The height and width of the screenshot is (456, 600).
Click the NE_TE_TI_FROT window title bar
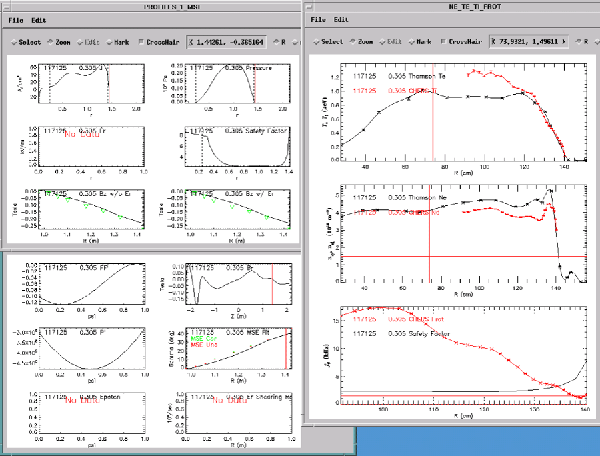coord(474,7)
